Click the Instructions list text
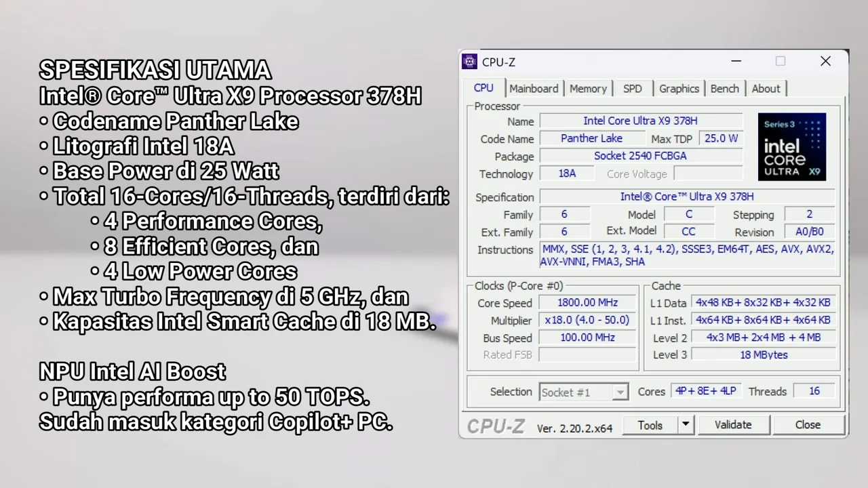868x488 pixels. tap(687, 256)
